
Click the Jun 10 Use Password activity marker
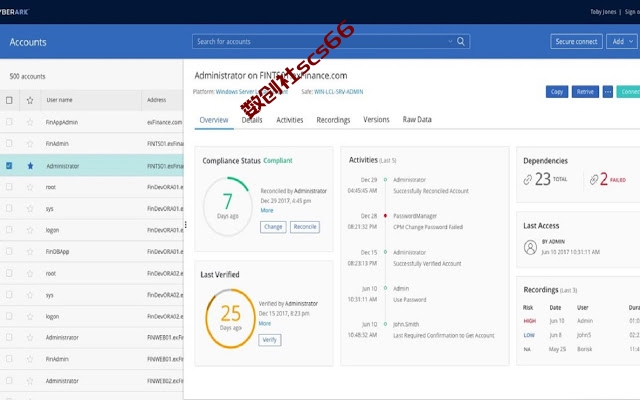[385, 288]
